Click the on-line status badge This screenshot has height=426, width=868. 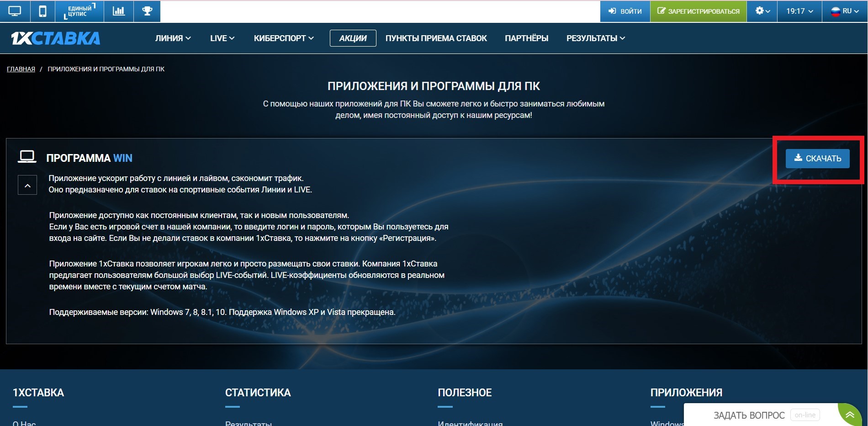pos(805,415)
